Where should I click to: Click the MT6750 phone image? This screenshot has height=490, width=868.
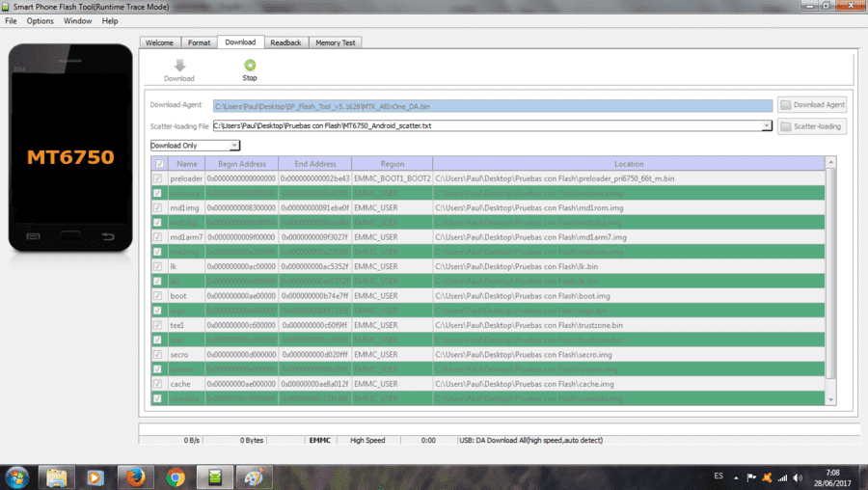[x=70, y=148]
